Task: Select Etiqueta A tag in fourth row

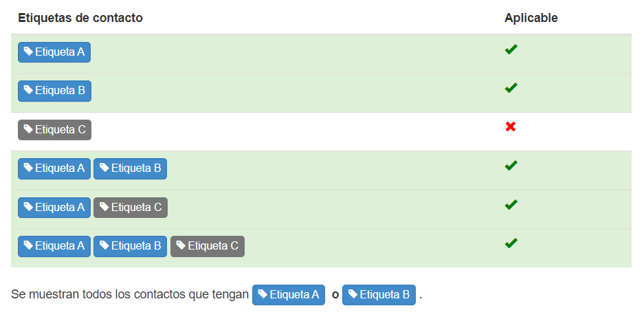Action: coord(54,168)
